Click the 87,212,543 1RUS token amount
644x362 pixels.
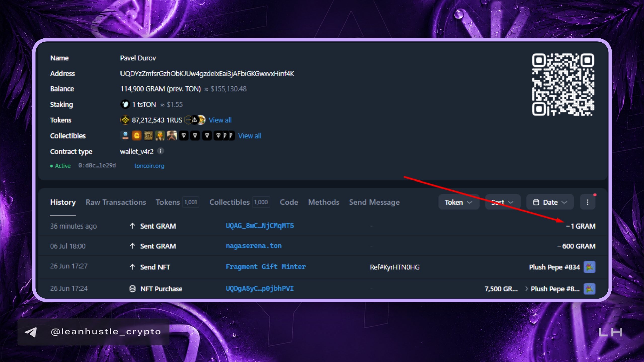(157, 120)
